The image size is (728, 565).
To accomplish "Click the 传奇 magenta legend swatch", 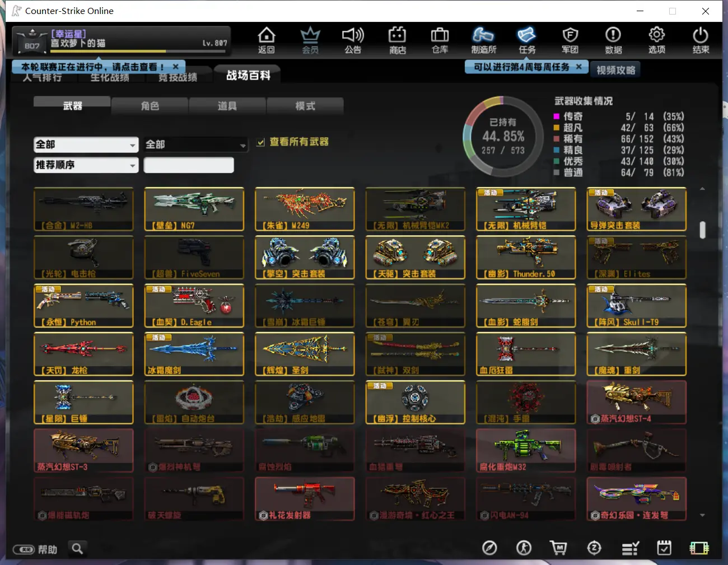I will [x=557, y=116].
